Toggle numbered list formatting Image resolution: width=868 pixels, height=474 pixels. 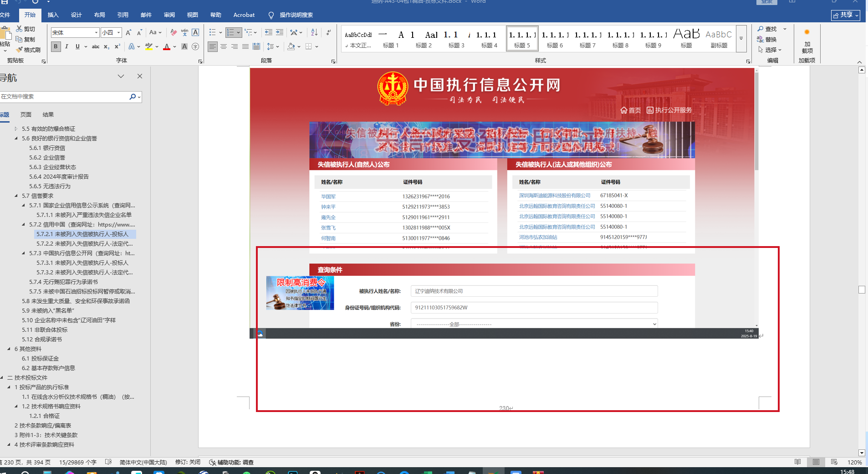click(x=230, y=32)
